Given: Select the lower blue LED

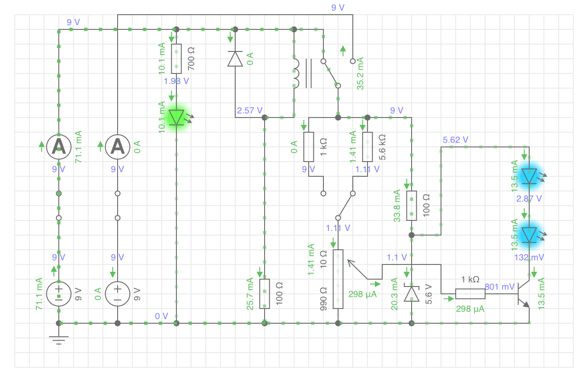Looking at the screenshot, I should coord(529,235).
